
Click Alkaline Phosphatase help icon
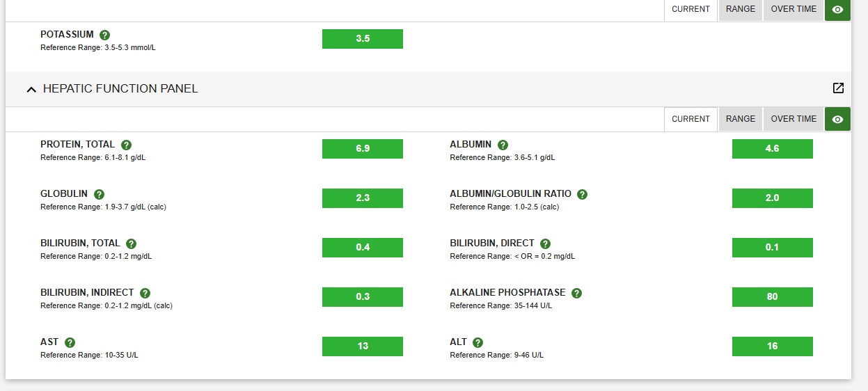[x=576, y=293]
